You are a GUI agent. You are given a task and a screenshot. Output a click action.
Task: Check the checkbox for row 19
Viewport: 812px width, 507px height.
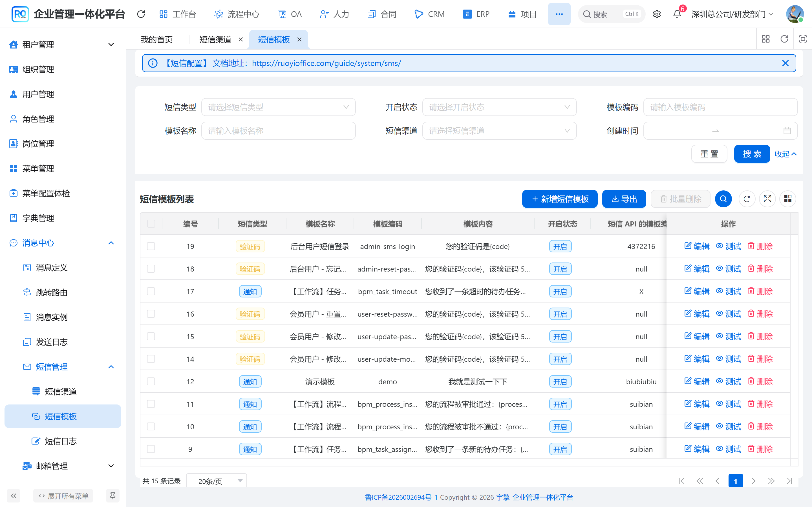151,246
